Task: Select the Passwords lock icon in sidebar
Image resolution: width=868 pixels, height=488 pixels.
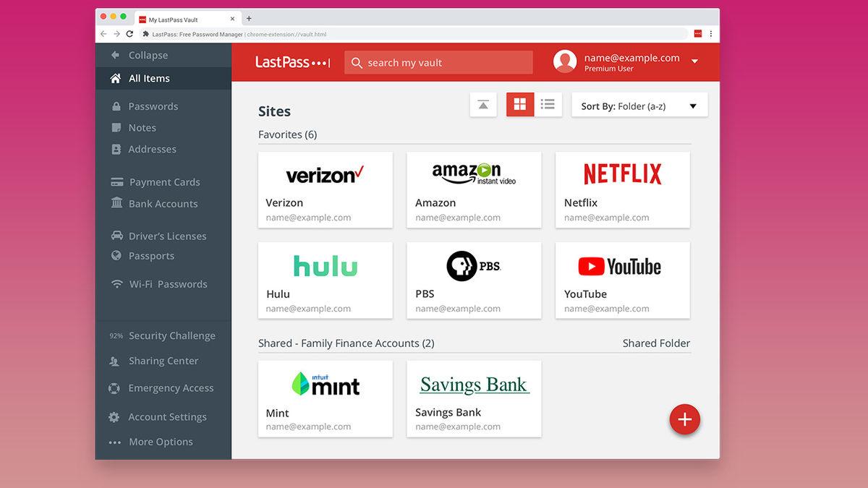Action: 116,106
